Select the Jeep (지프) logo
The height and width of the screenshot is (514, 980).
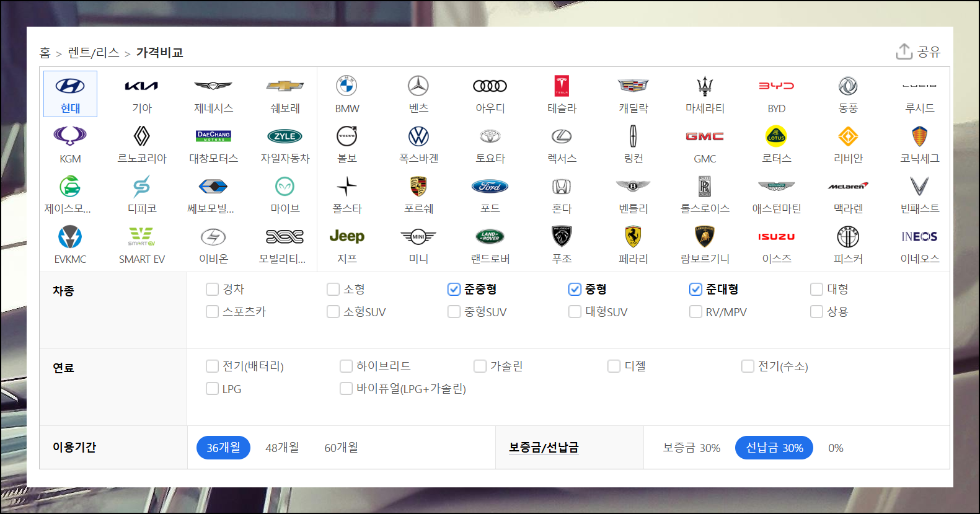tap(347, 236)
